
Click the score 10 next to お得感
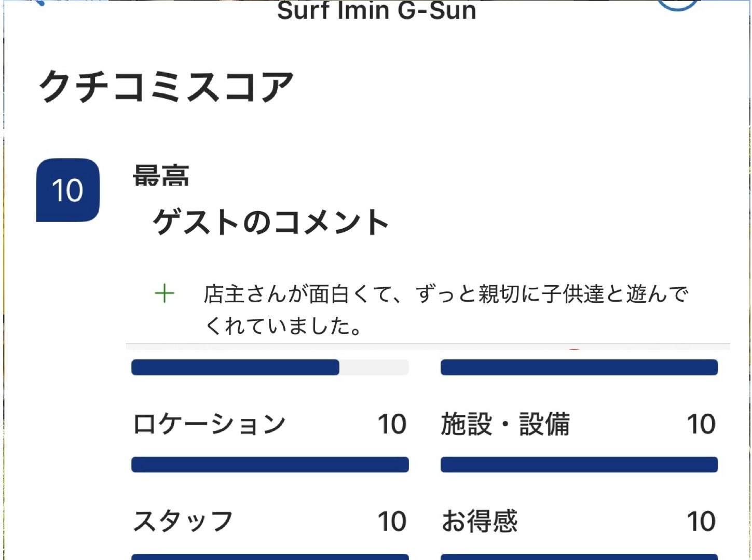tap(701, 521)
